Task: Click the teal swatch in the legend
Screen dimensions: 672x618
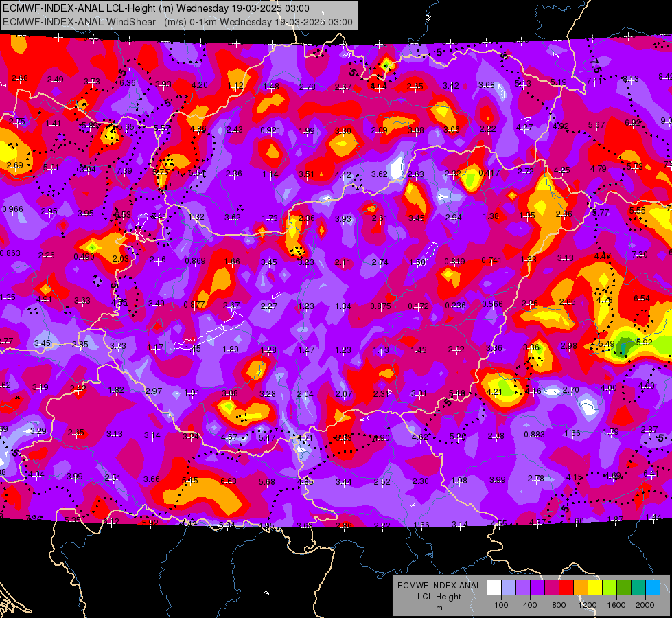Action: click(638, 588)
